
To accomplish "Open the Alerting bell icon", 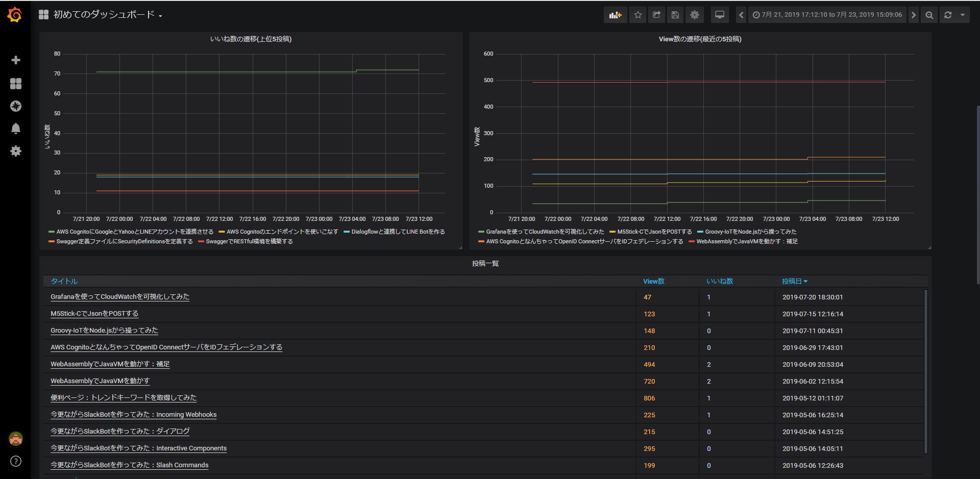I will click(16, 129).
